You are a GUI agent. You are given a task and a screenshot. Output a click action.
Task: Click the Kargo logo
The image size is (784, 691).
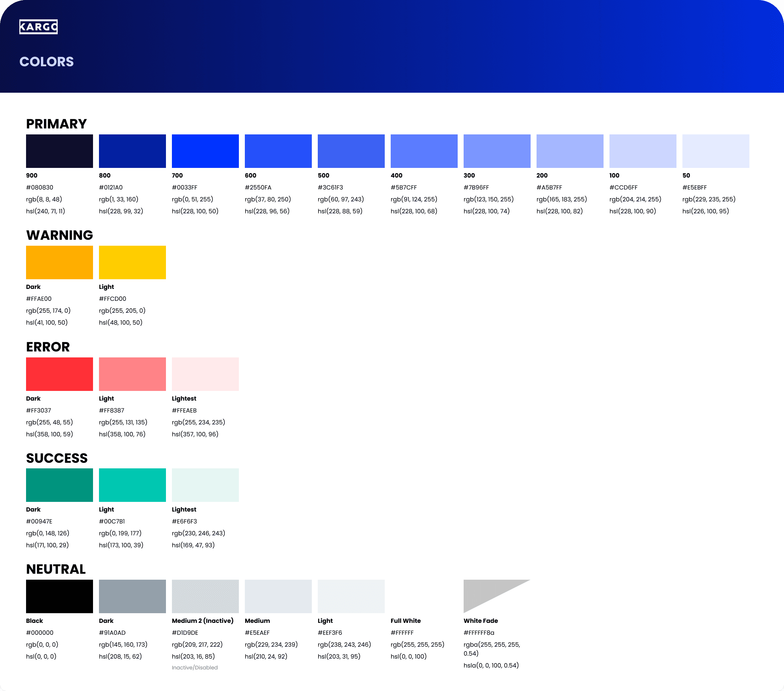38,27
